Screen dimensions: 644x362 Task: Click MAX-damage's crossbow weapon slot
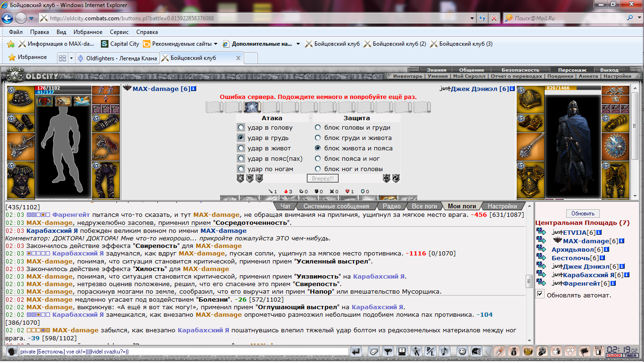click(x=20, y=147)
